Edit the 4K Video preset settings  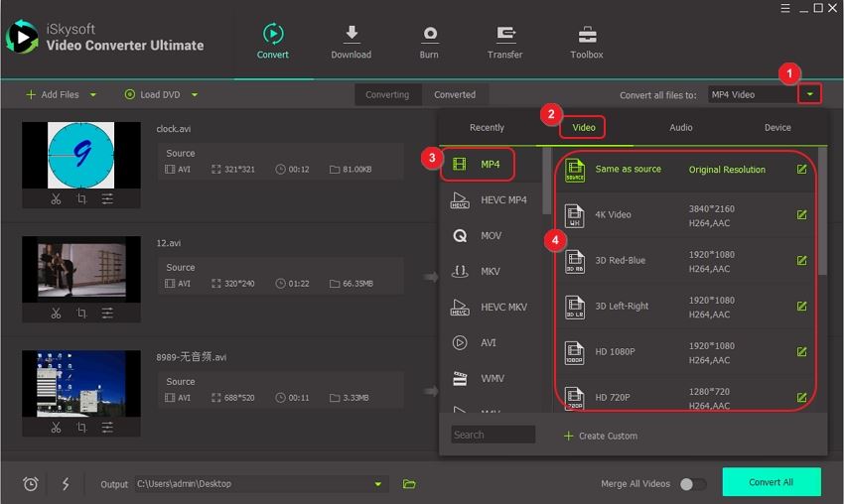[x=801, y=215]
